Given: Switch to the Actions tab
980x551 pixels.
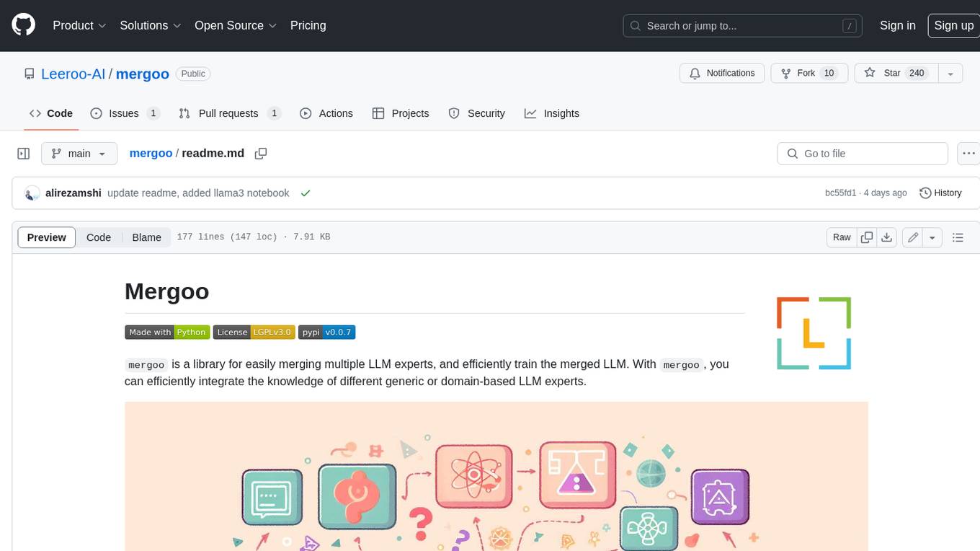Looking at the screenshot, I should [x=326, y=113].
